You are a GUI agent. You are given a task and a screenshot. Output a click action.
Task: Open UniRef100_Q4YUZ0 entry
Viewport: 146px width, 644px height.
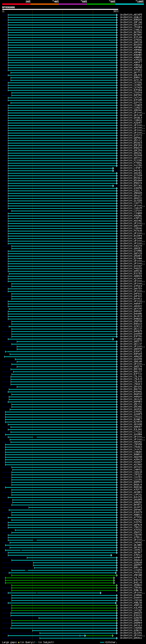tap(131, 467)
